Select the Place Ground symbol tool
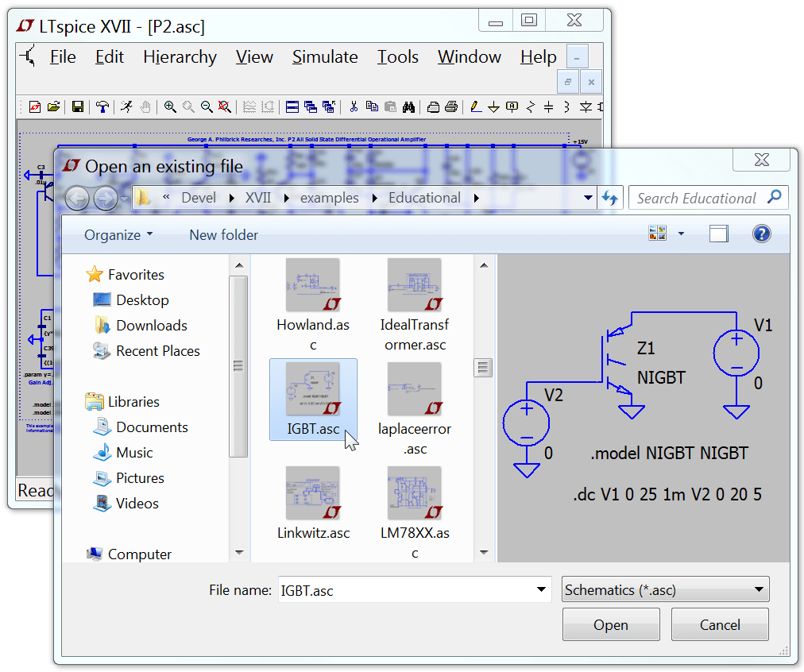Screen dimensions: 804x672 (x=493, y=106)
